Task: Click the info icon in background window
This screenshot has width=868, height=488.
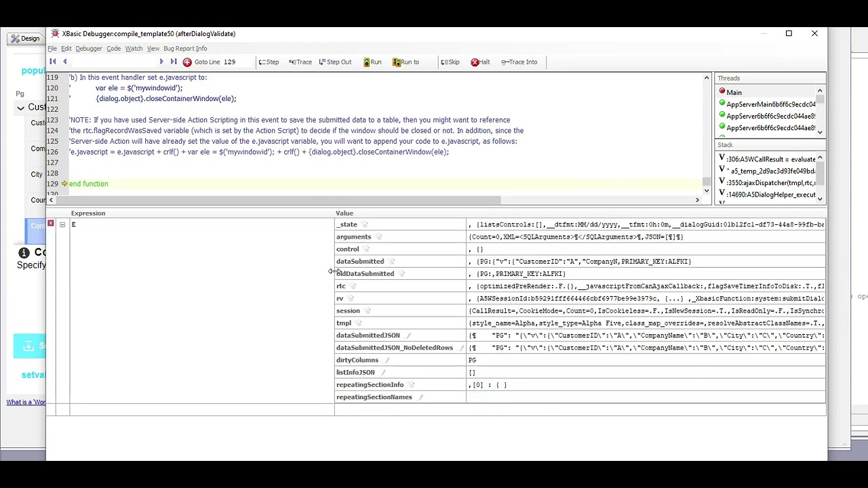Action: (x=24, y=253)
